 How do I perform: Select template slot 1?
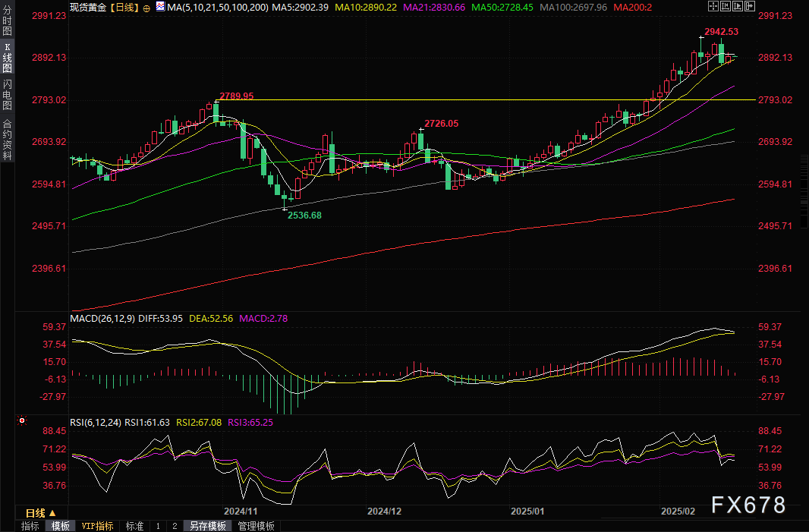point(157,525)
